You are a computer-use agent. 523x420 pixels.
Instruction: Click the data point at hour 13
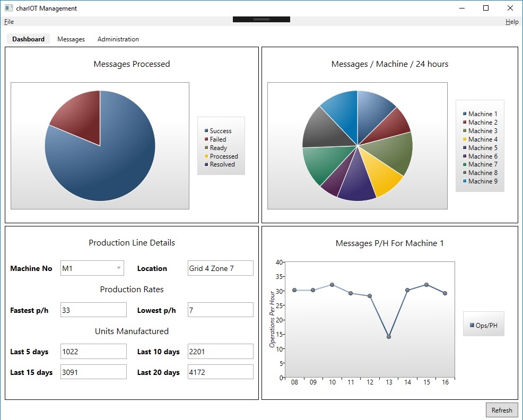[389, 337]
